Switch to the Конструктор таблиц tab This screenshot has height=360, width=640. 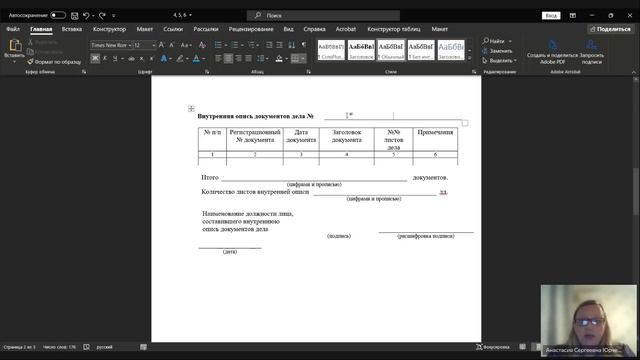[394, 29]
